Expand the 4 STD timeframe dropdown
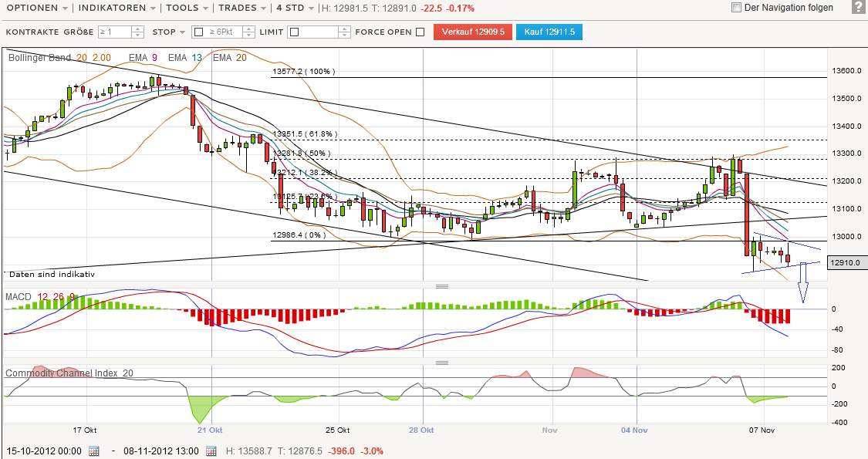Viewport: 868px width, 459px height. [295, 8]
